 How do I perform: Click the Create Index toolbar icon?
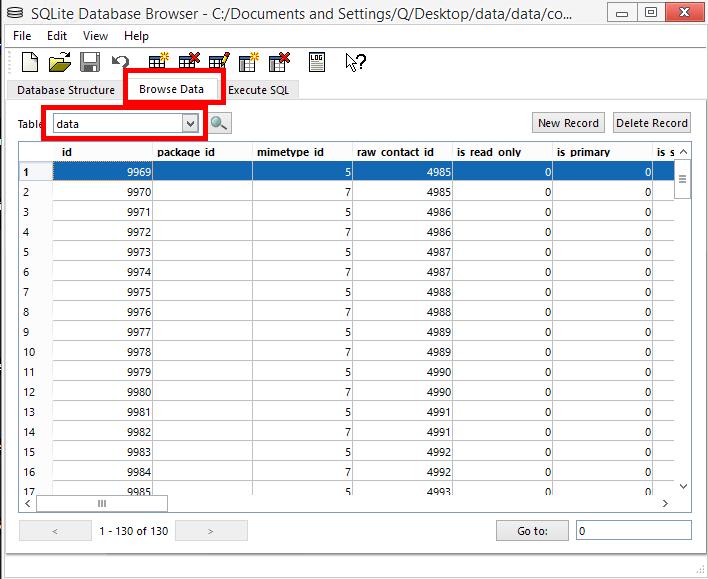point(248,62)
